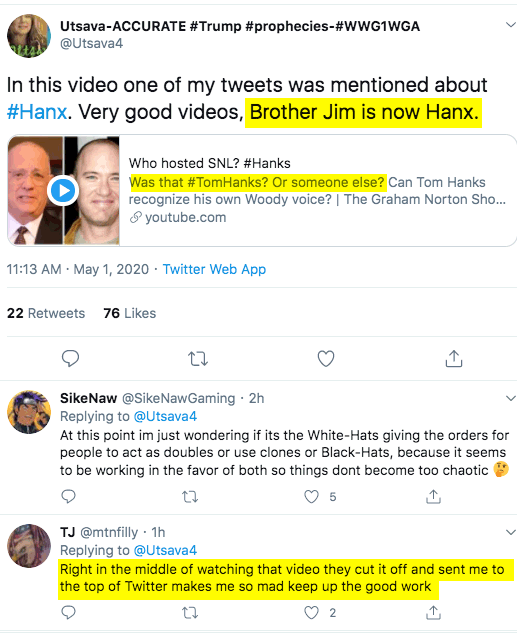Play the Who hosted SNL video
517x633 pixels.
coord(63,191)
